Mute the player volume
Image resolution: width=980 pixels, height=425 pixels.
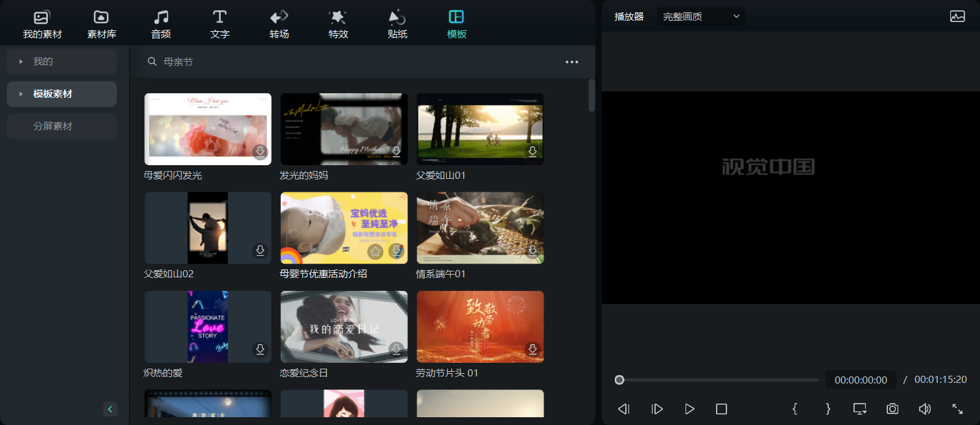pos(924,409)
